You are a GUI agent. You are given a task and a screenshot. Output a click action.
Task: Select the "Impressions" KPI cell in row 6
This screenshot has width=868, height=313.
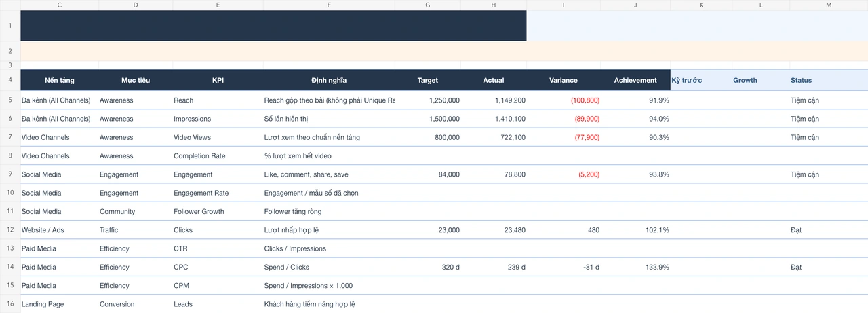click(218, 119)
